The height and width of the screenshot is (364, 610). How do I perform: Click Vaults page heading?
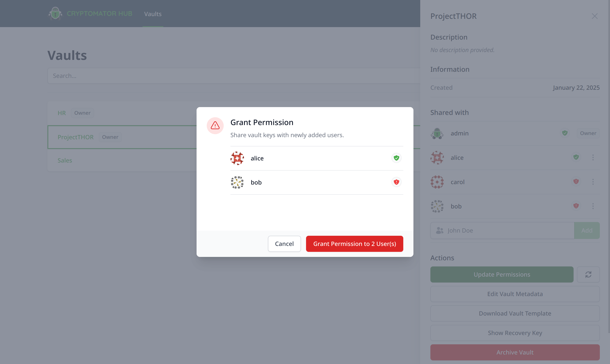(x=67, y=55)
